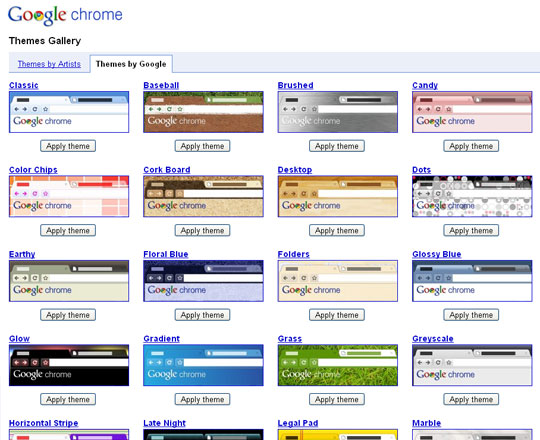Apply the Glow theme
The width and height of the screenshot is (540, 440).
point(68,399)
